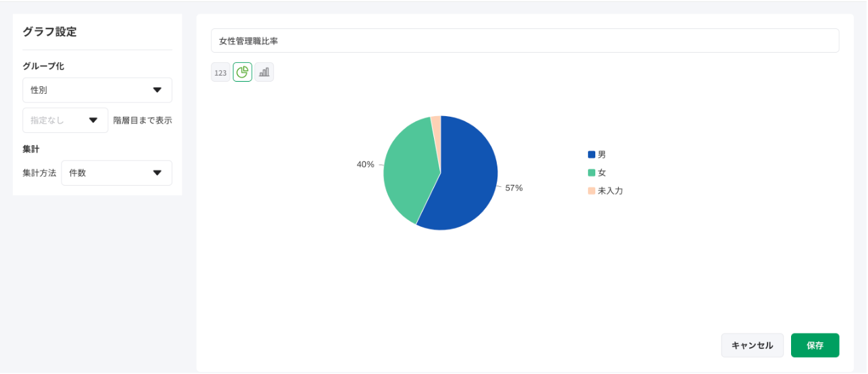Click the 40% chart label
Screen dimensions: 868x374
[x=365, y=164]
